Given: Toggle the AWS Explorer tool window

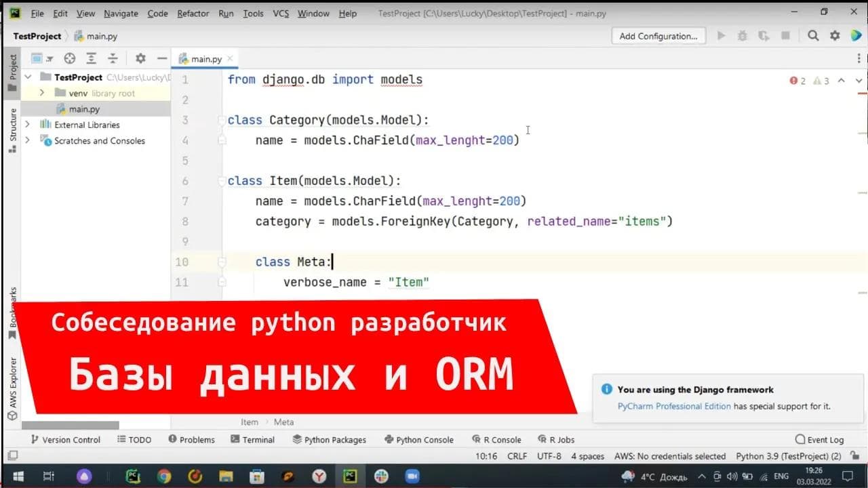Looking at the screenshot, I should coord(10,380).
